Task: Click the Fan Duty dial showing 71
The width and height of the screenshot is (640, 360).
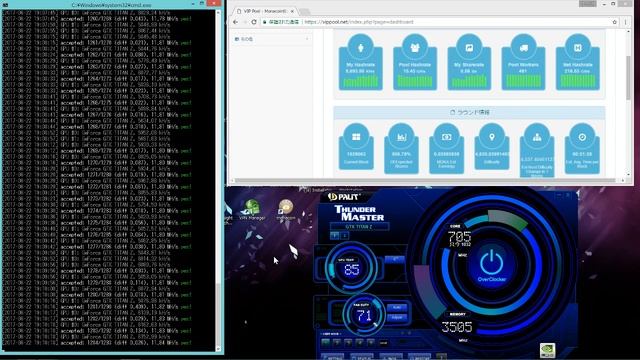Action: pos(363,315)
